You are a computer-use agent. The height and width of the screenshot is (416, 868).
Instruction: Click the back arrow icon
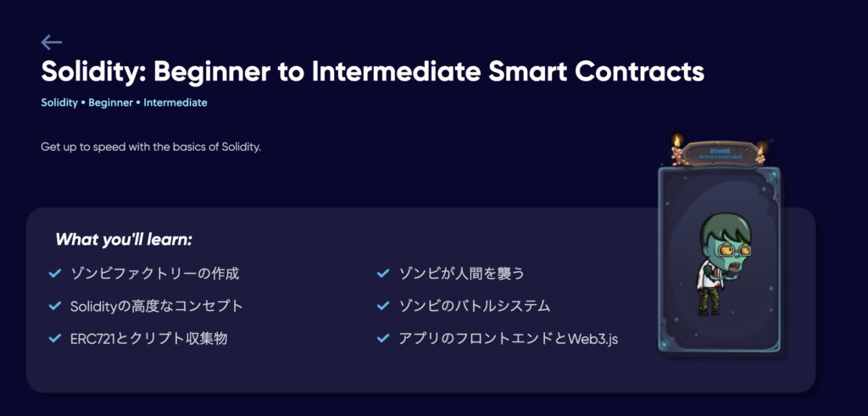click(52, 42)
